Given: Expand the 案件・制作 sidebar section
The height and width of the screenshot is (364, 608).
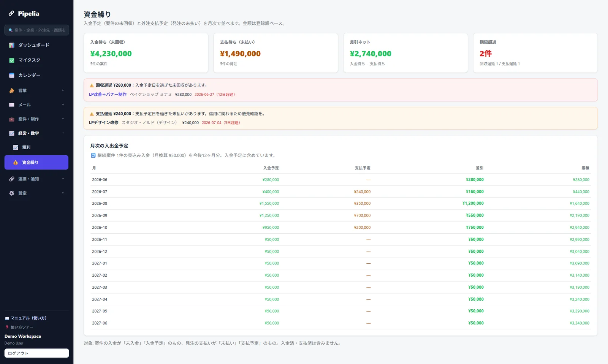Looking at the screenshot, I should point(36,119).
